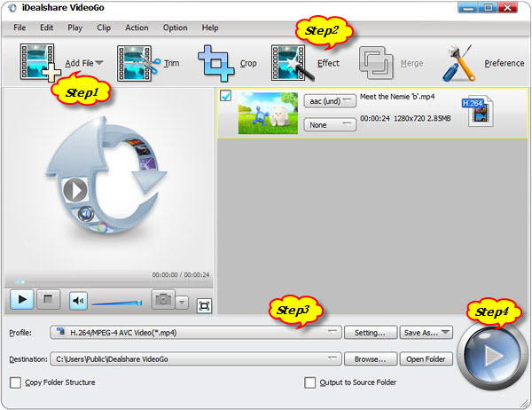
Task: Open the Clip menu
Action: click(104, 28)
